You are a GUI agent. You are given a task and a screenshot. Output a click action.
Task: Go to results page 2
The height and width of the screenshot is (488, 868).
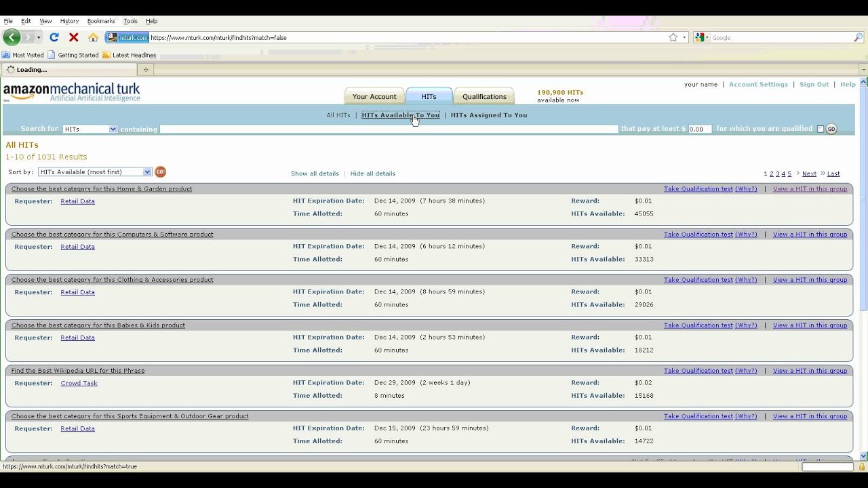pos(772,174)
